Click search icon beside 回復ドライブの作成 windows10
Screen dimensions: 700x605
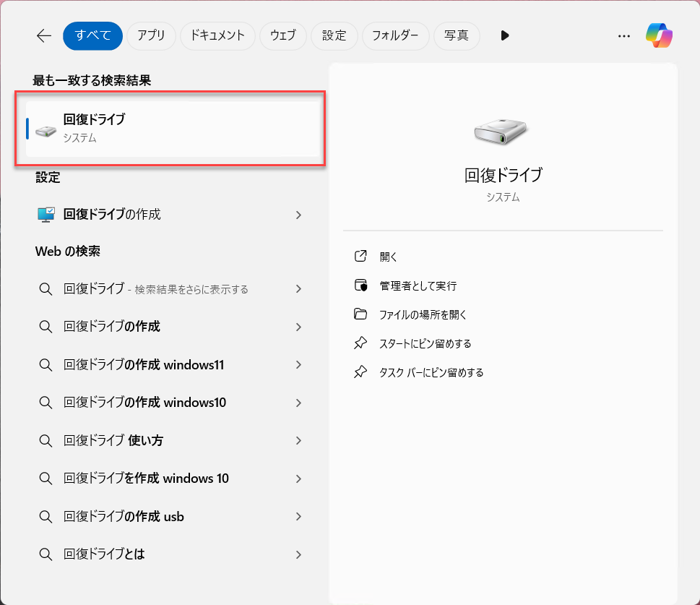pyautogui.click(x=46, y=403)
